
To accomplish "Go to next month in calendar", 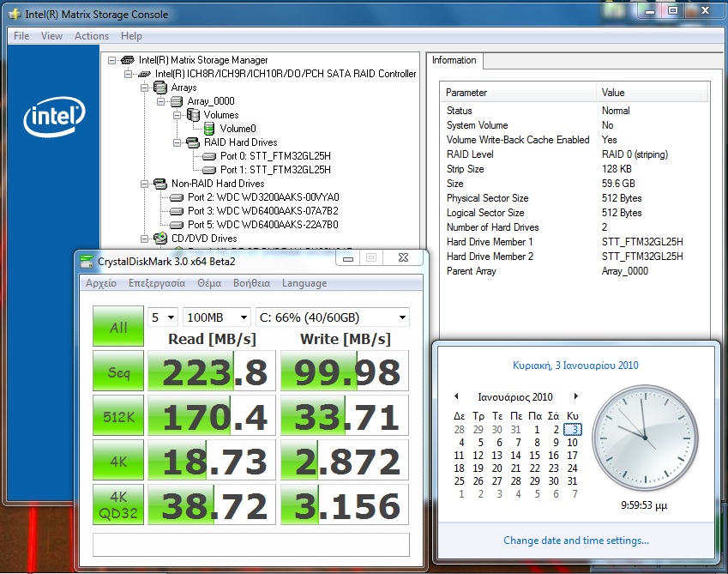I will pos(575,396).
